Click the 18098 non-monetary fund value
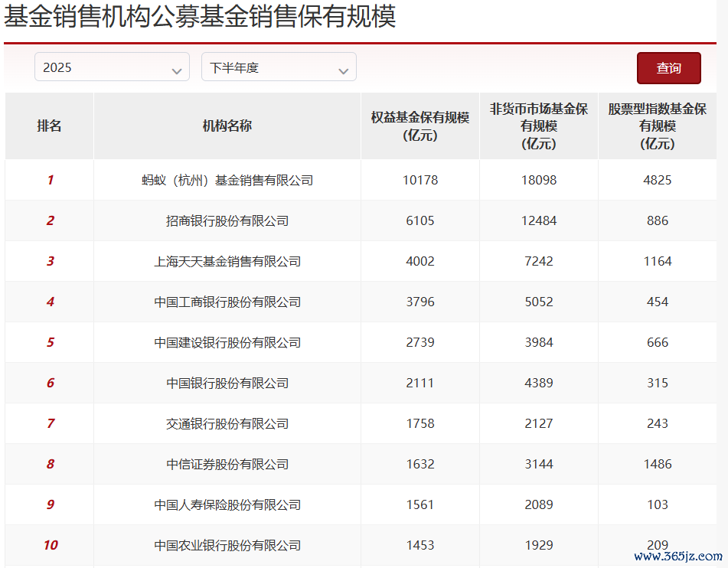728x568 pixels. (x=539, y=180)
